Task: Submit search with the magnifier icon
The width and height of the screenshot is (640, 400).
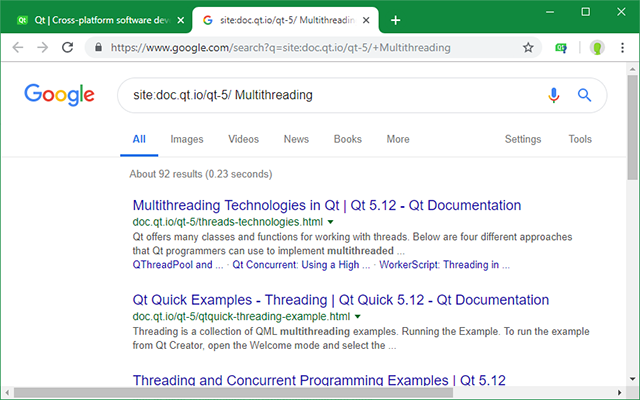Action: (x=584, y=95)
